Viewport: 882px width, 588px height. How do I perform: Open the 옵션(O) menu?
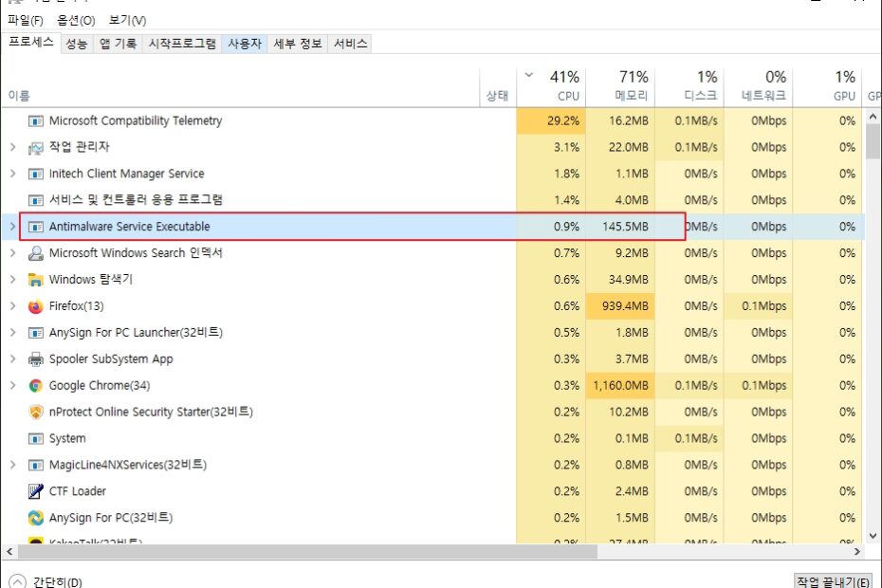76,20
